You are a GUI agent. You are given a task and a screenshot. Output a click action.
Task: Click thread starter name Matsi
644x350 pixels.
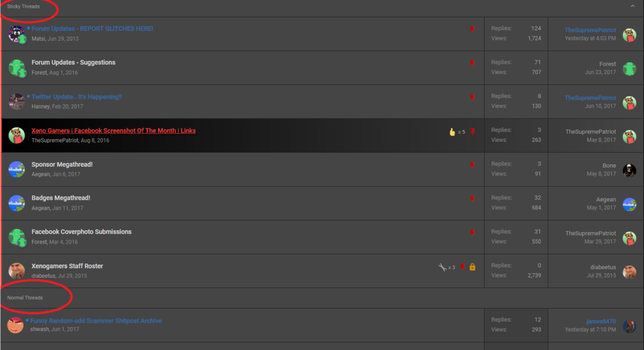point(38,39)
